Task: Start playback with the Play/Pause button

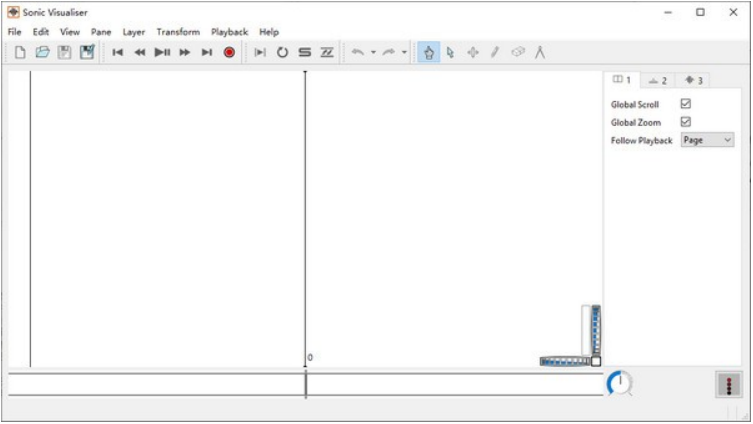Action: coord(162,52)
